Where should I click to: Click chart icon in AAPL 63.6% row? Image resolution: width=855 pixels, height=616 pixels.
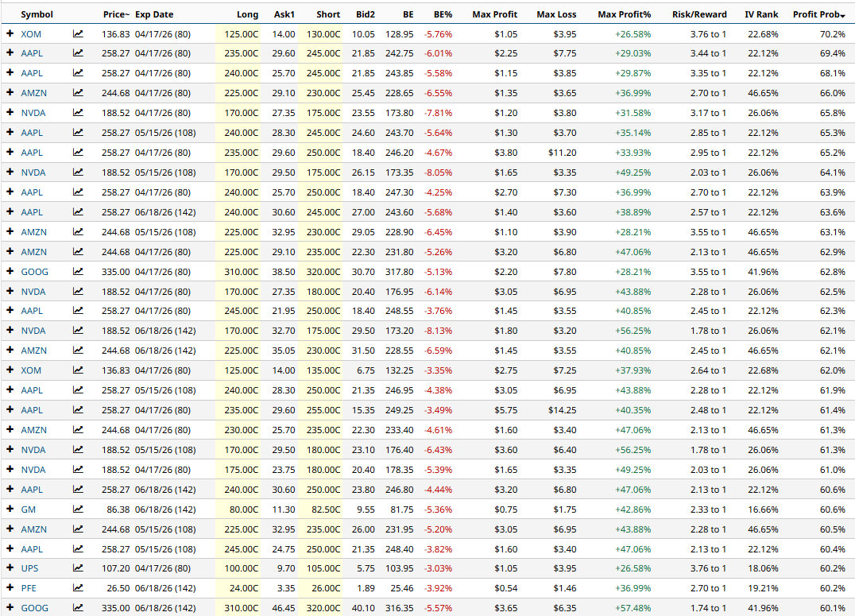tap(78, 212)
